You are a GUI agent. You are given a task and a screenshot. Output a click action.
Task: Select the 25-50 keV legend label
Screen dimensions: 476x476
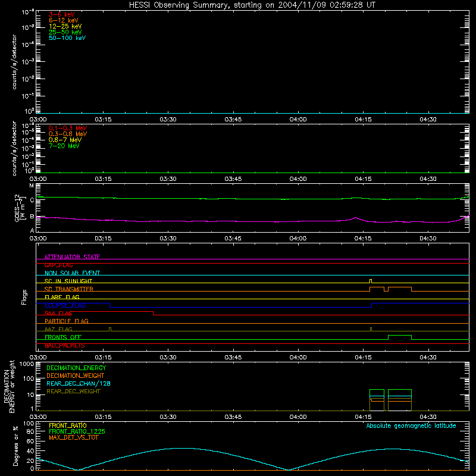pyautogui.click(x=65, y=32)
